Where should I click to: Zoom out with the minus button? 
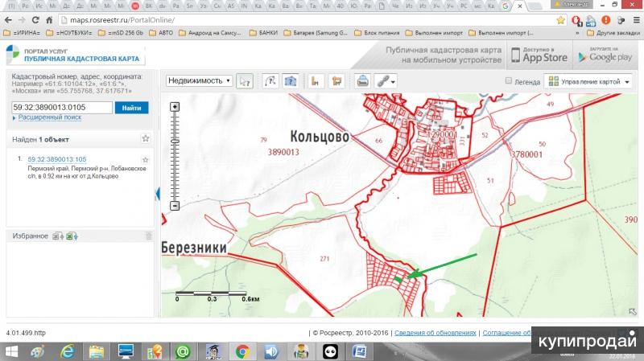pos(175,206)
